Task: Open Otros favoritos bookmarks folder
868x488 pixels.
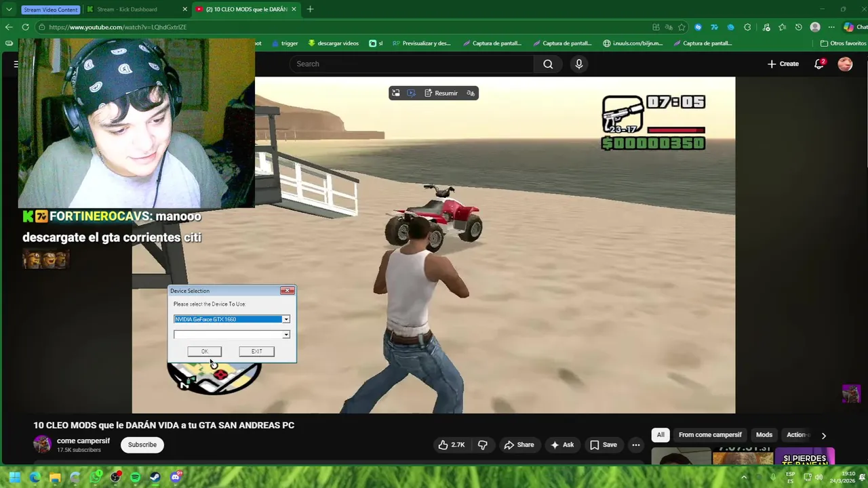Action: point(843,43)
